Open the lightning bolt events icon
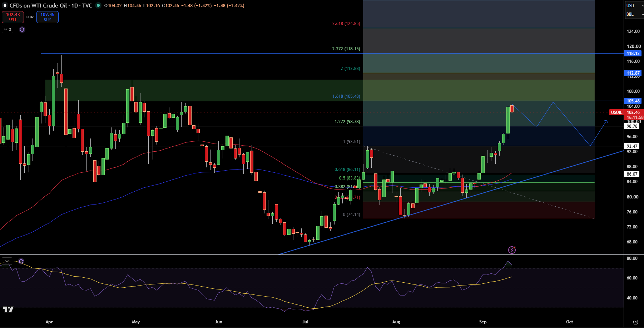644x328 pixels. point(512,250)
